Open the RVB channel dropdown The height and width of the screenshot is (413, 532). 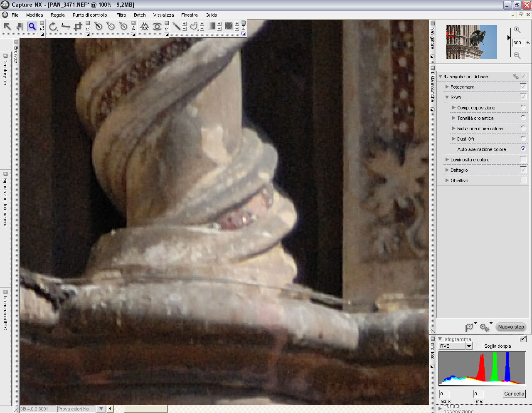click(469, 346)
